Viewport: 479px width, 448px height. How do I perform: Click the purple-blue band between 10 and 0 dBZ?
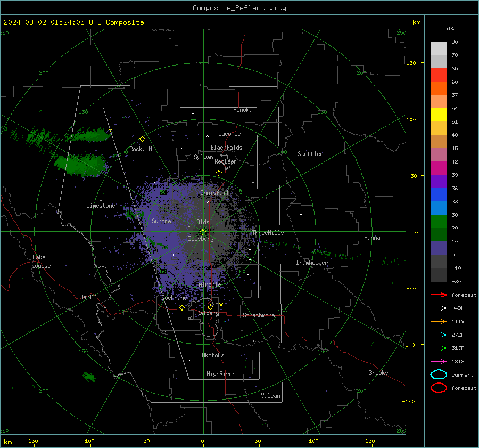click(x=439, y=248)
